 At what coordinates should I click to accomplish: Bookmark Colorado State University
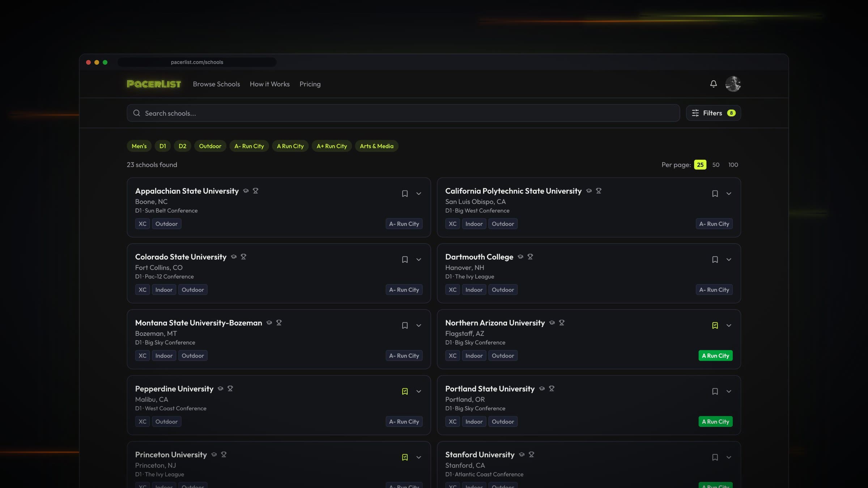click(405, 260)
